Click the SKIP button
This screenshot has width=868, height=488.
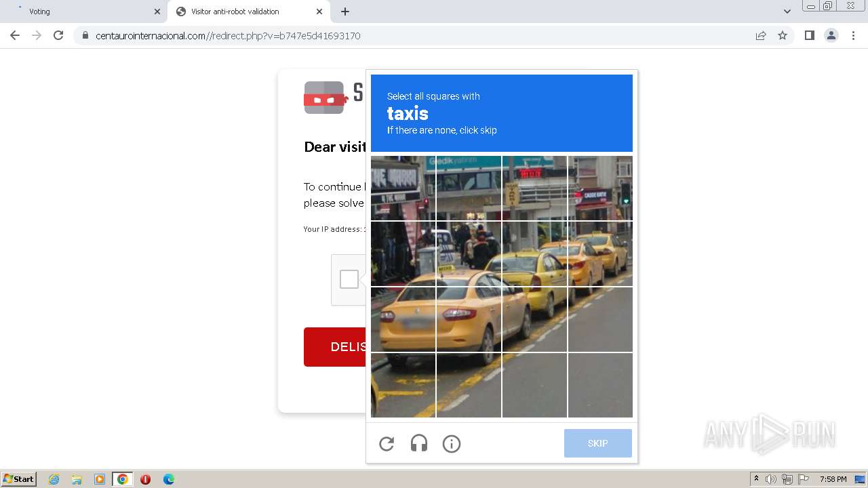(x=598, y=443)
